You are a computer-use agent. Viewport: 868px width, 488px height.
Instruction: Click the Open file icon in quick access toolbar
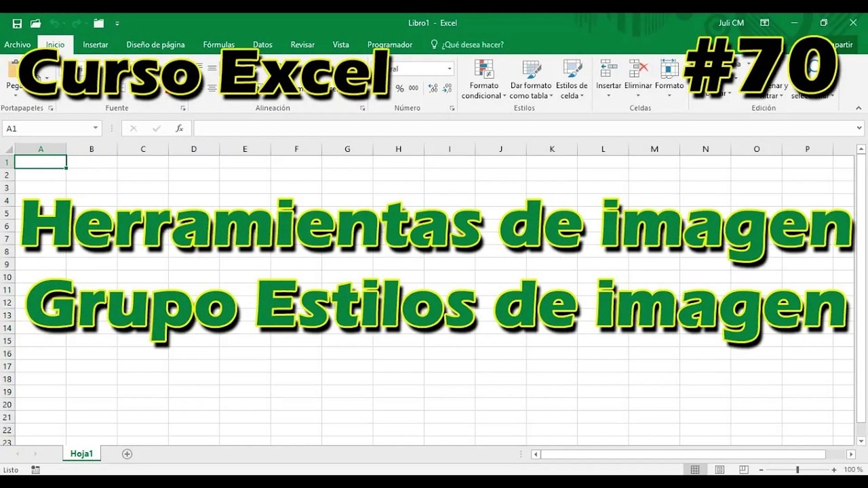pos(35,23)
